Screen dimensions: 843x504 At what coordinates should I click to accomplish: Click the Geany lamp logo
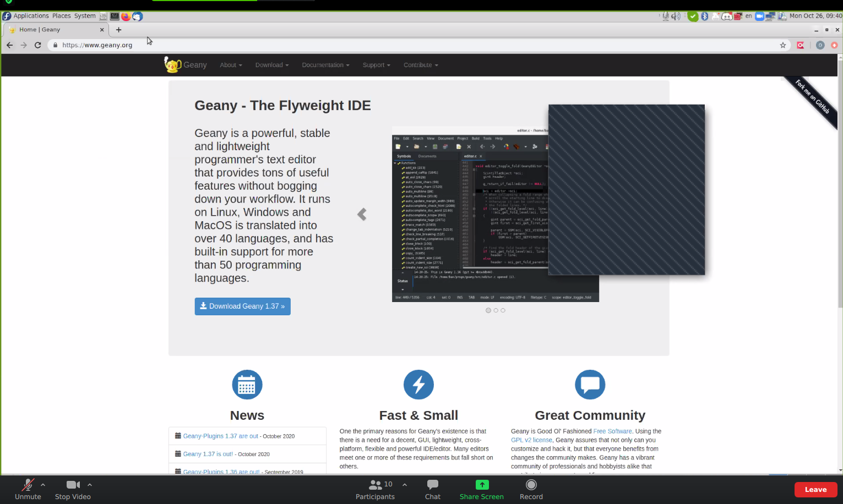[172, 64]
